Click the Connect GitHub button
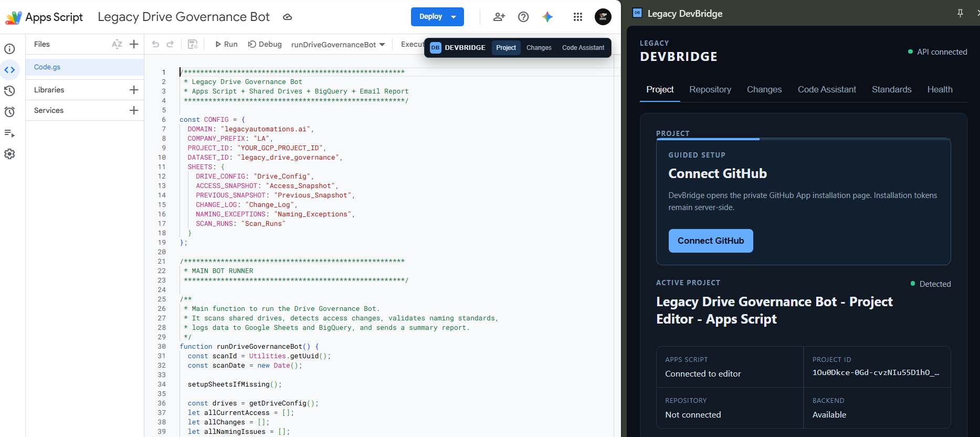 (711, 241)
